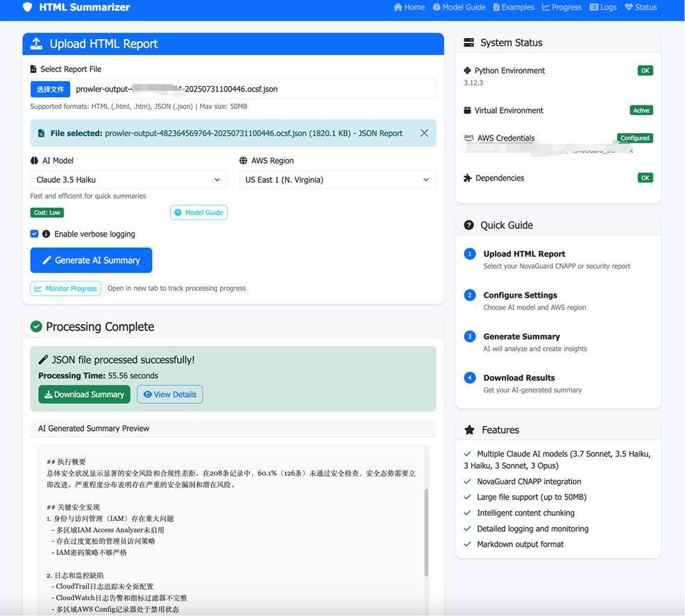
Task: Go to Model Guide in top navigation
Action: pyautogui.click(x=459, y=8)
